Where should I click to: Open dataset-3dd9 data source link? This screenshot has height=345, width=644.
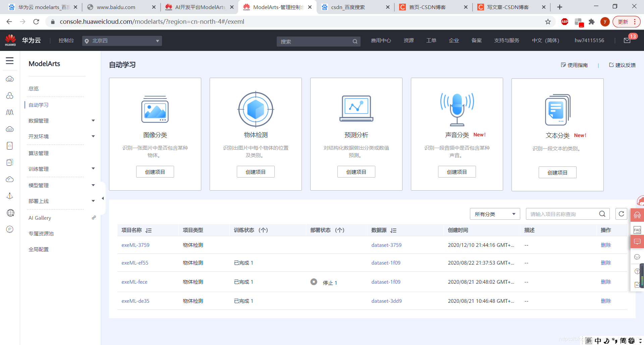click(x=386, y=301)
